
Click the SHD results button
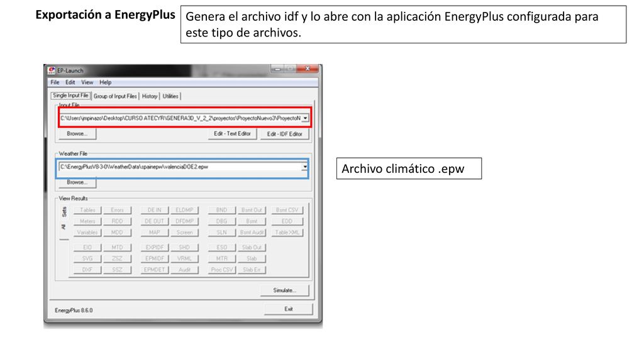coord(184,248)
